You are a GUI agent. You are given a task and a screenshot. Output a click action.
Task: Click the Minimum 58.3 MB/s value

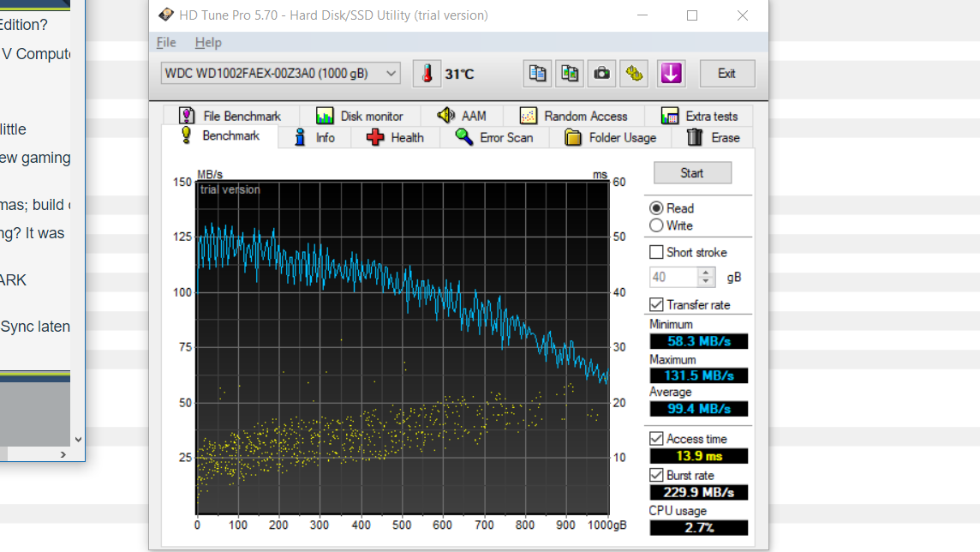coord(699,341)
